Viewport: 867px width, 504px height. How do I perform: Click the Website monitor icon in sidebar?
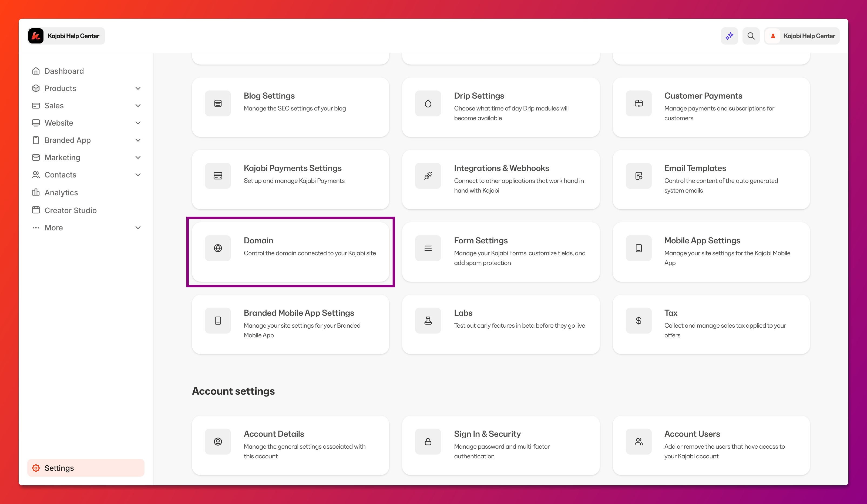(36, 123)
